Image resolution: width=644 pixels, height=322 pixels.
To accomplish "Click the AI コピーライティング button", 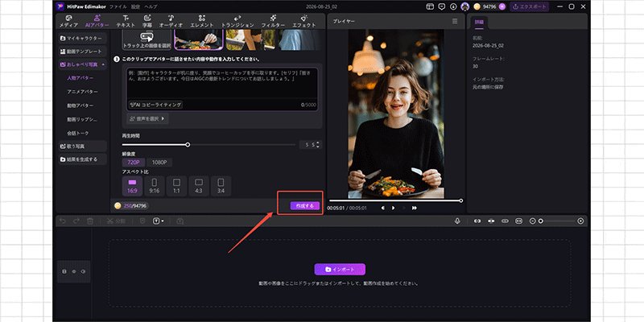I will [x=155, y=105].
